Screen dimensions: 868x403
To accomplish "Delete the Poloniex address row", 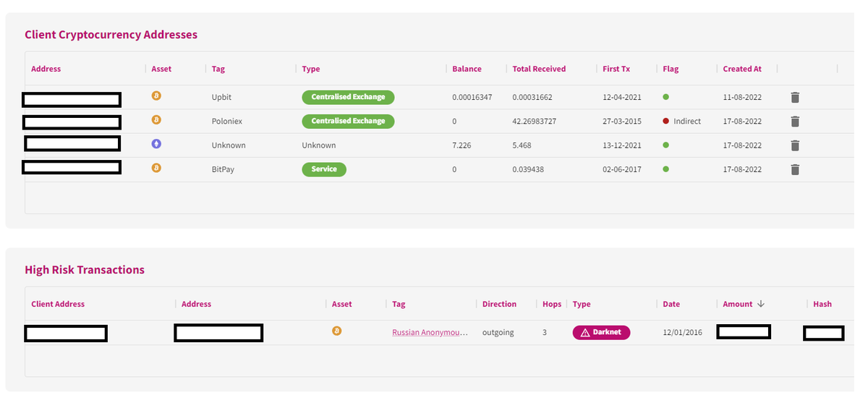I will click(795, 122).
